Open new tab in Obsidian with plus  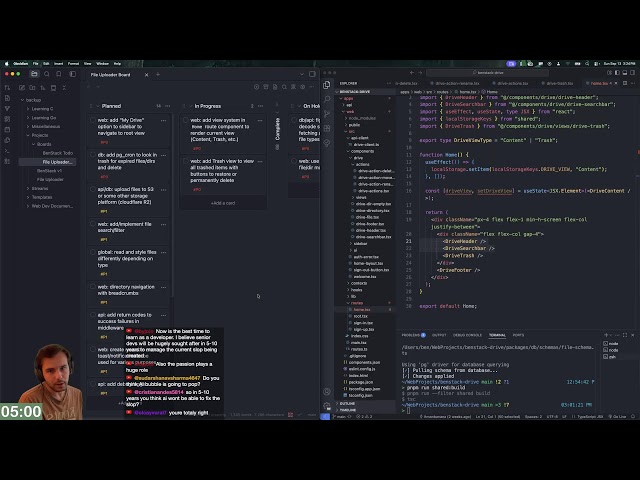click(158, 74)
